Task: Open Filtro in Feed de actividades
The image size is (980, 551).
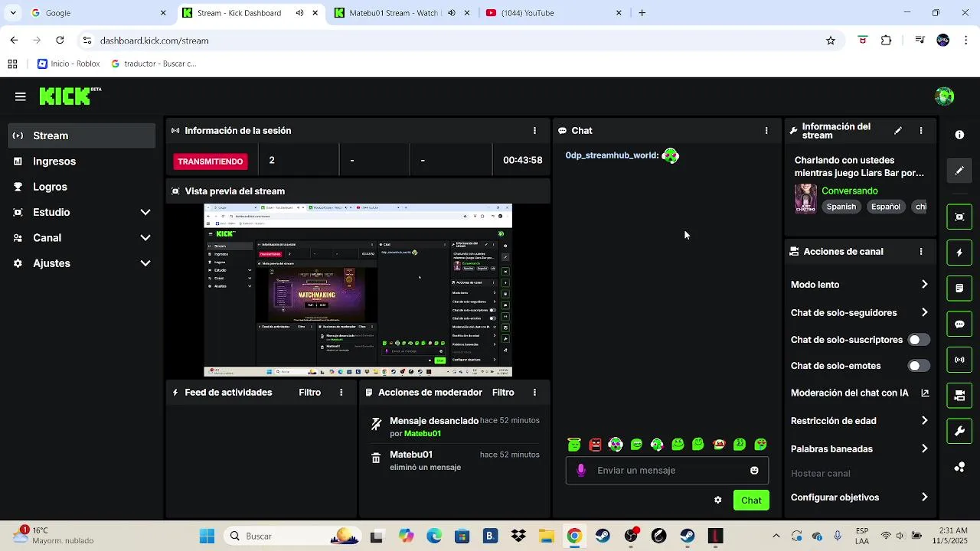Action: coord(310,393)
